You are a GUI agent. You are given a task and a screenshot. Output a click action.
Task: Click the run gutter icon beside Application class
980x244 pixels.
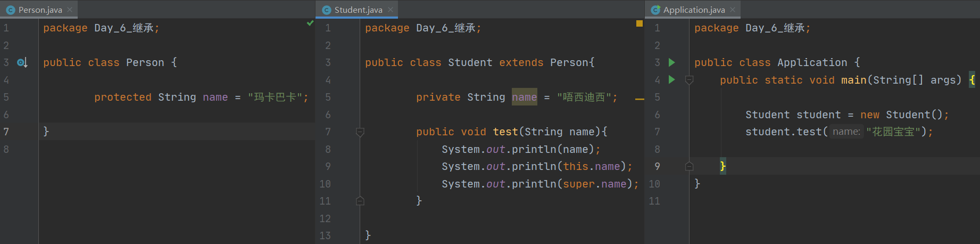coord(672,62)
